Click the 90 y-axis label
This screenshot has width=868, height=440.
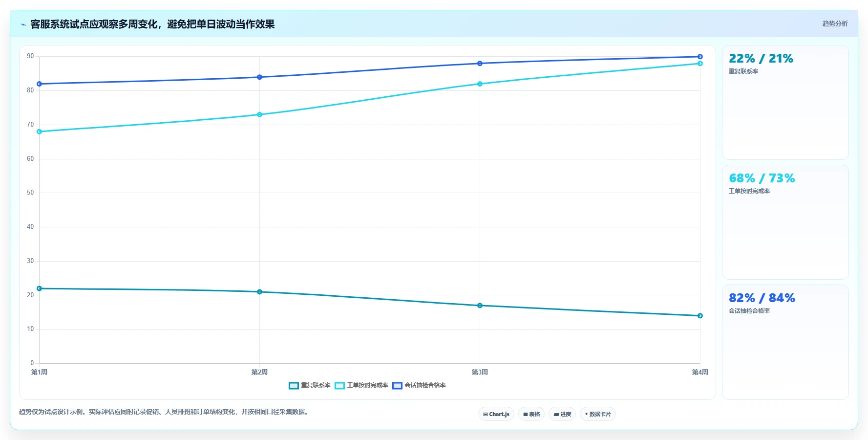[x=30, y=56]
